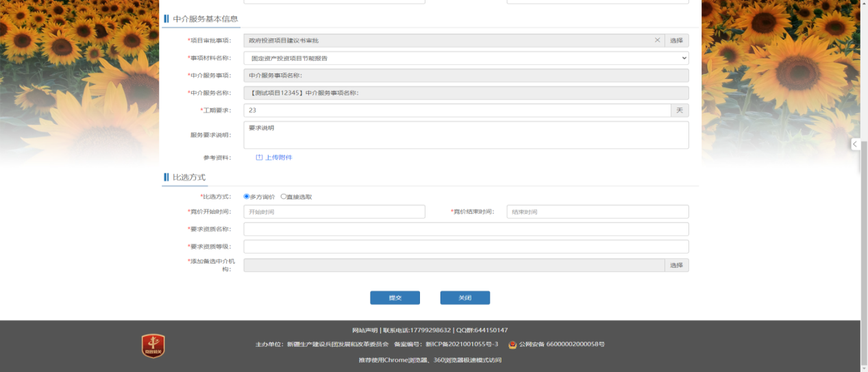Viewport: 868px width, 372px height.
Task: Open the 网站声明 footer link
Action: pyautogui.click(x=365, y=330)
